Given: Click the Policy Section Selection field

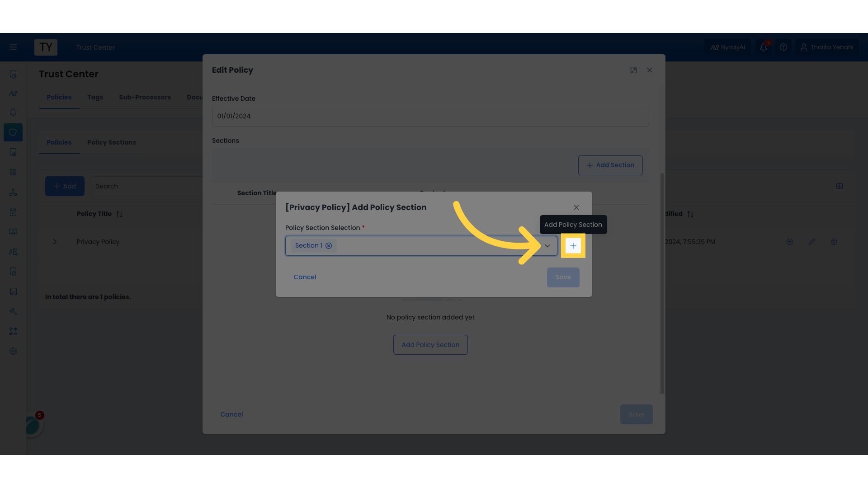Looking at the screenshot, I should pos(421,246).
